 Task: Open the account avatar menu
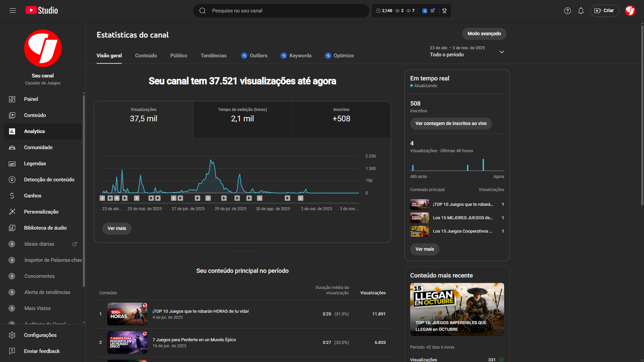[630, 11]
